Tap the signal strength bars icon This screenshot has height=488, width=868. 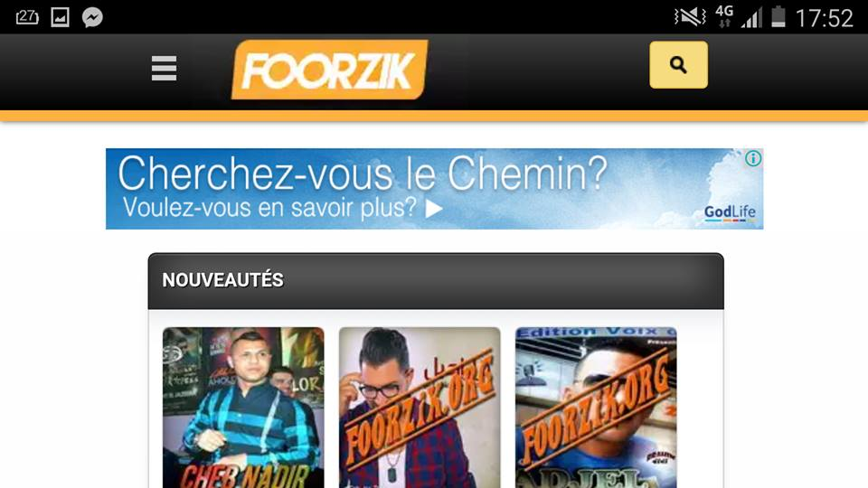coord(751,17)
